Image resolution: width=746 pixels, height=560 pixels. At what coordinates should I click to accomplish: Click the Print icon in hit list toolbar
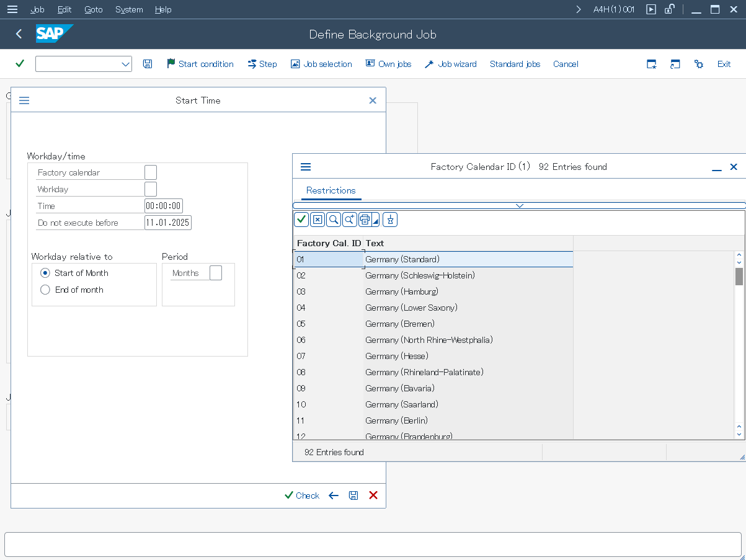pyautogui.click(x=365, y=220)
